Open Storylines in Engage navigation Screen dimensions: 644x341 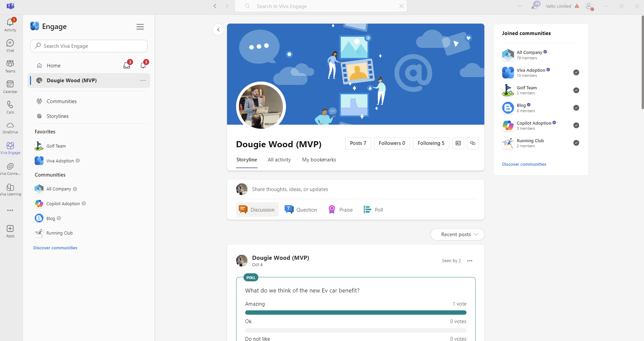pos(58,116)
